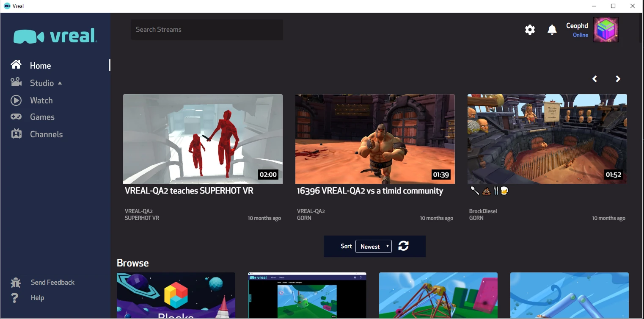
Task: Click the vertical scrollbar on the right
Action: click(x=641, y=28)
